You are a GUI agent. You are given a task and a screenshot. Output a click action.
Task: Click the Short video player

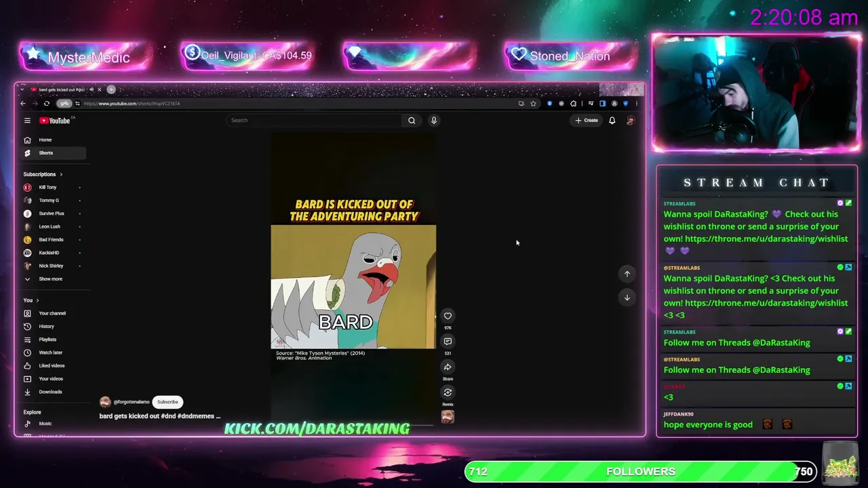coord(353,278)
